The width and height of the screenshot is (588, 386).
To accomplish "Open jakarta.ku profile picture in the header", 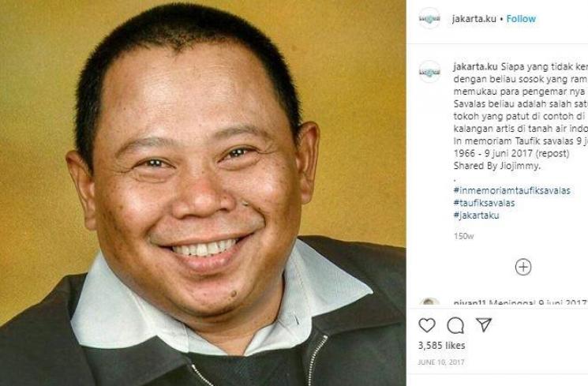I will click(x=429, y=18).
